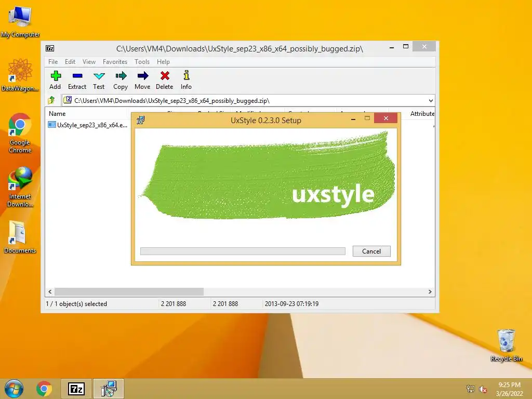This screenshot has width=532, height=399.
Task: Open the Start button on taskbar
Action: click(14, 389)
